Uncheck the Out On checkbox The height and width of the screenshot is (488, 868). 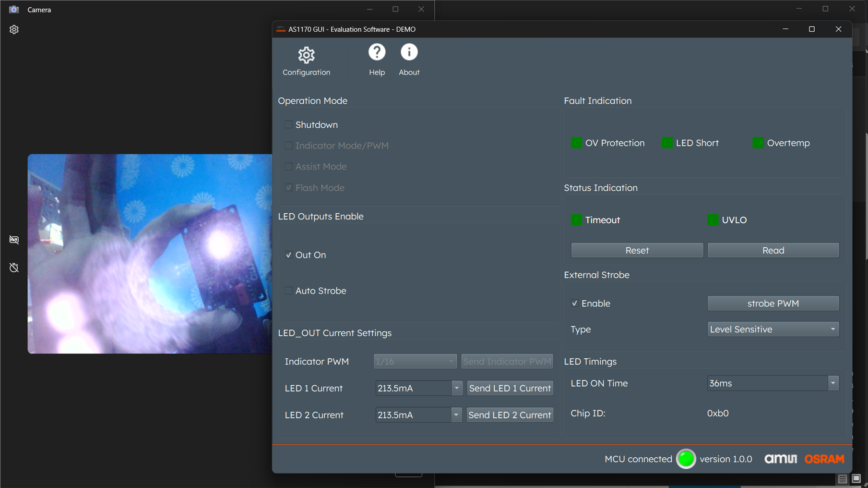tap(288, 255)
